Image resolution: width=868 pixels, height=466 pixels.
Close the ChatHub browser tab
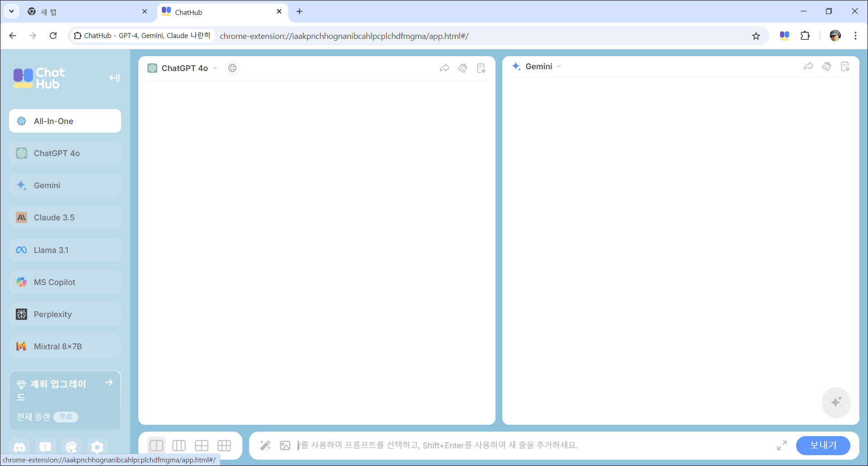(279, 12)
